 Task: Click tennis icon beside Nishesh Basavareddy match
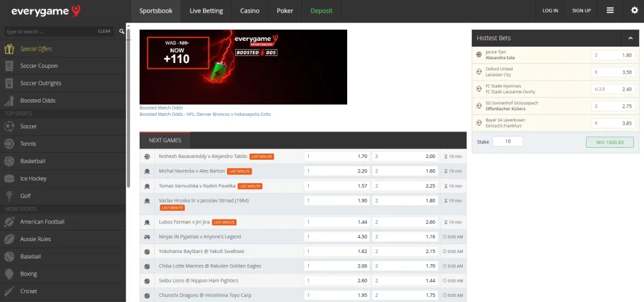(x=147, y=157)
